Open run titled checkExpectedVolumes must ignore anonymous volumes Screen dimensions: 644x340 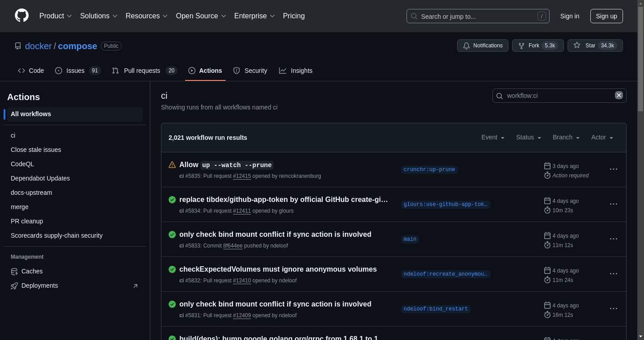278,269
